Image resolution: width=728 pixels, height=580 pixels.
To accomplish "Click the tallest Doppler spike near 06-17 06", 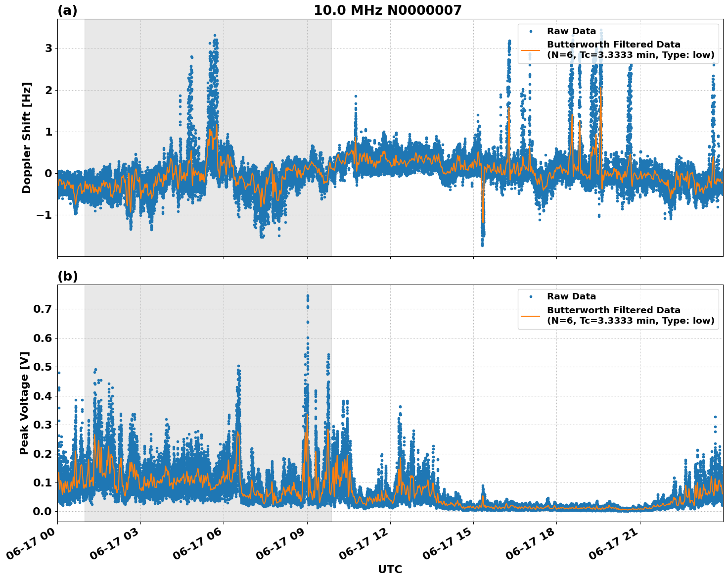I will 214,36.
